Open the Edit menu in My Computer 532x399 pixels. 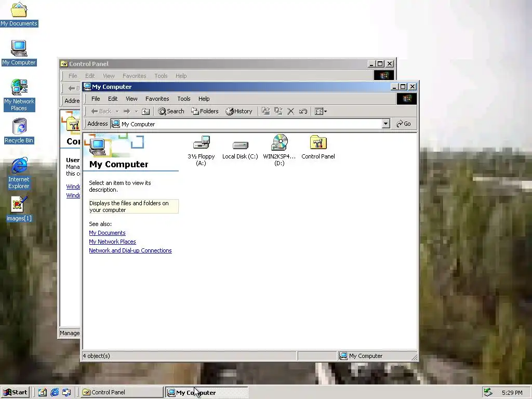(113, 99)
